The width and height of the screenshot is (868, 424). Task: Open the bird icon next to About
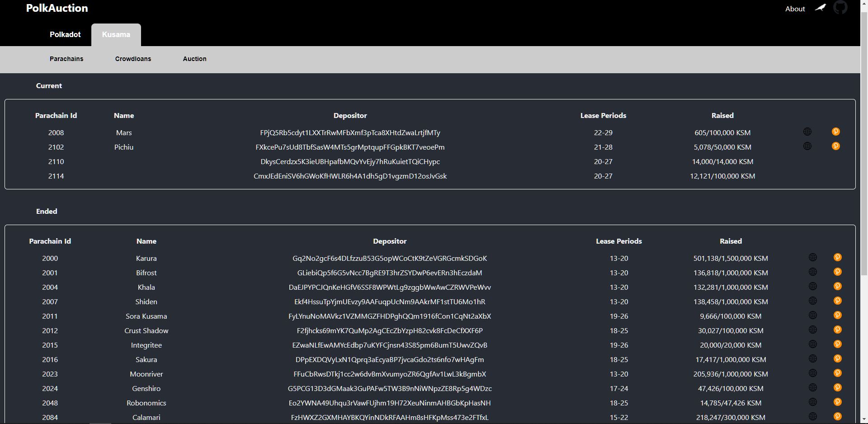820,8
